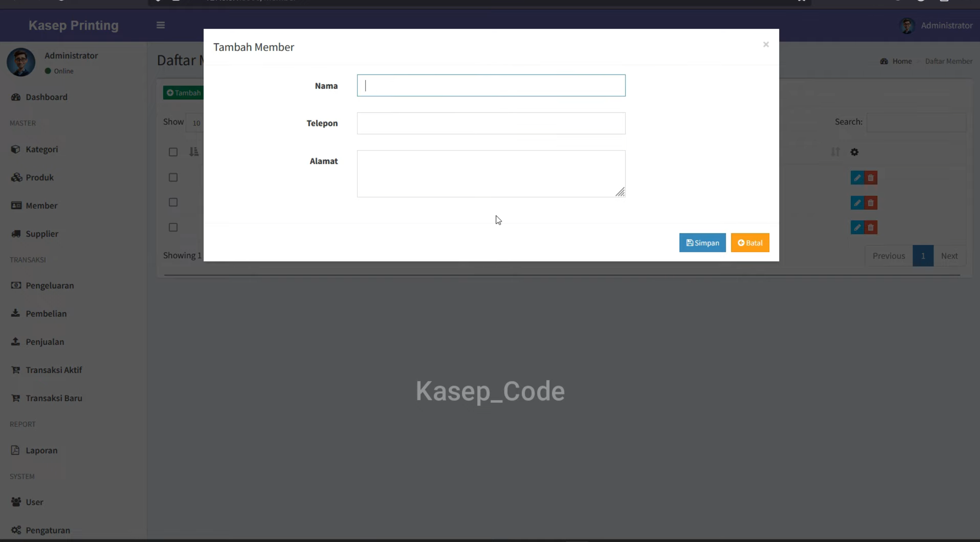Select Member in the sidebar
Viewport: 980px width, 542px height.
[x=41, y=206]
